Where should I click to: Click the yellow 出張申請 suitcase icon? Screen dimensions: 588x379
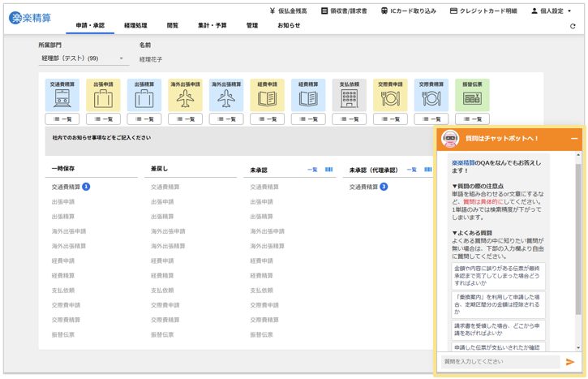103,98
